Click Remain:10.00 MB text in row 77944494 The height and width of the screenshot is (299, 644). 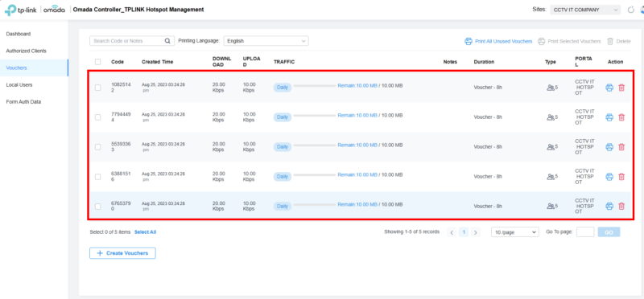coord(357,115)
